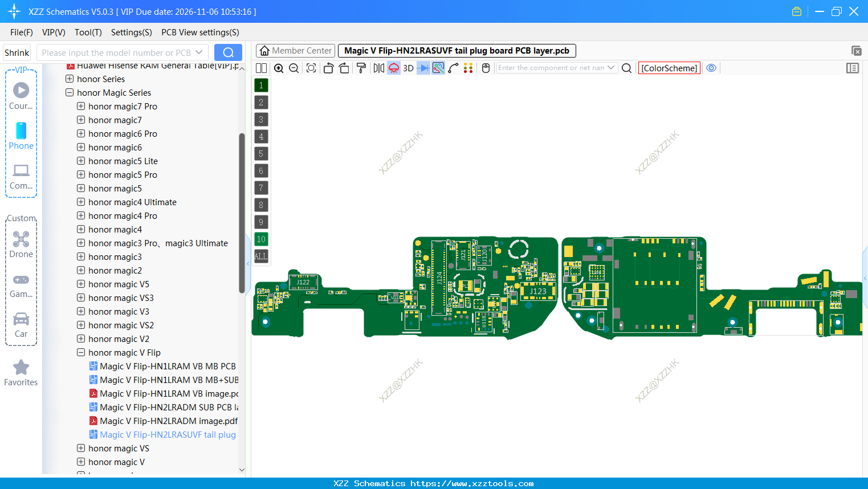
Task: Click the Fit-to-screen view icon
Action: click(x=311, y=68)
